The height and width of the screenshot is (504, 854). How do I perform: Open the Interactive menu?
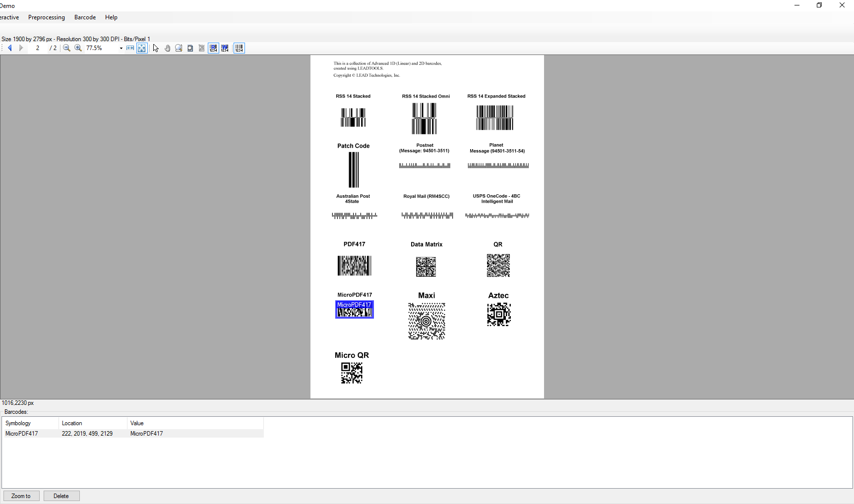[x=9, y=17]
